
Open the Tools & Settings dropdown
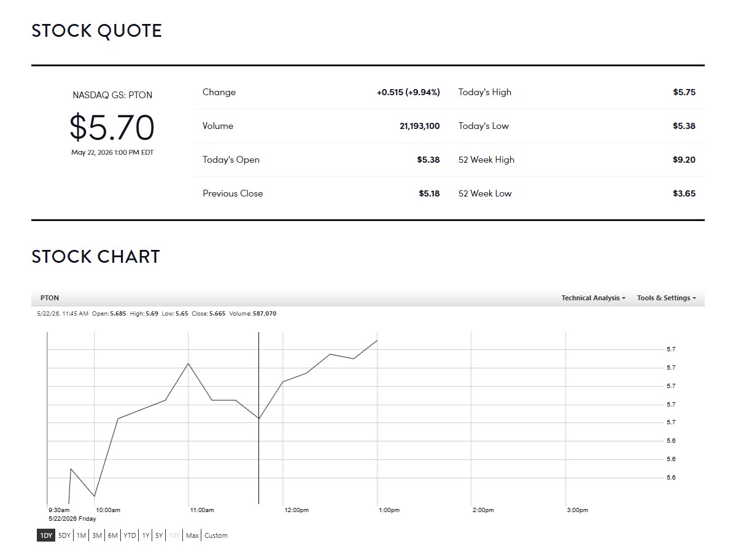666,298
